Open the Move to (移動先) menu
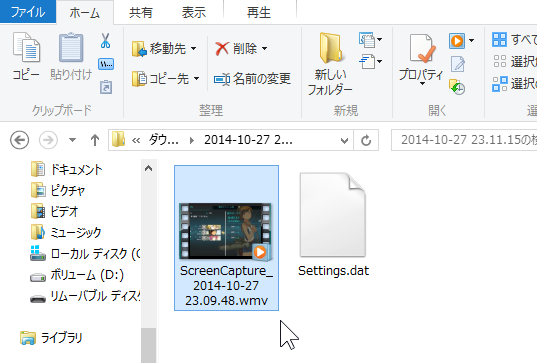 [x=164, y=49]
